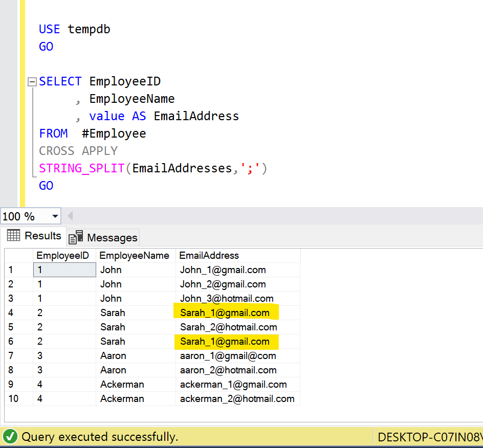Collapse the SELECT statement using the minus box
This screenshot has width=483, height=448.
click(x=32, y=81)
